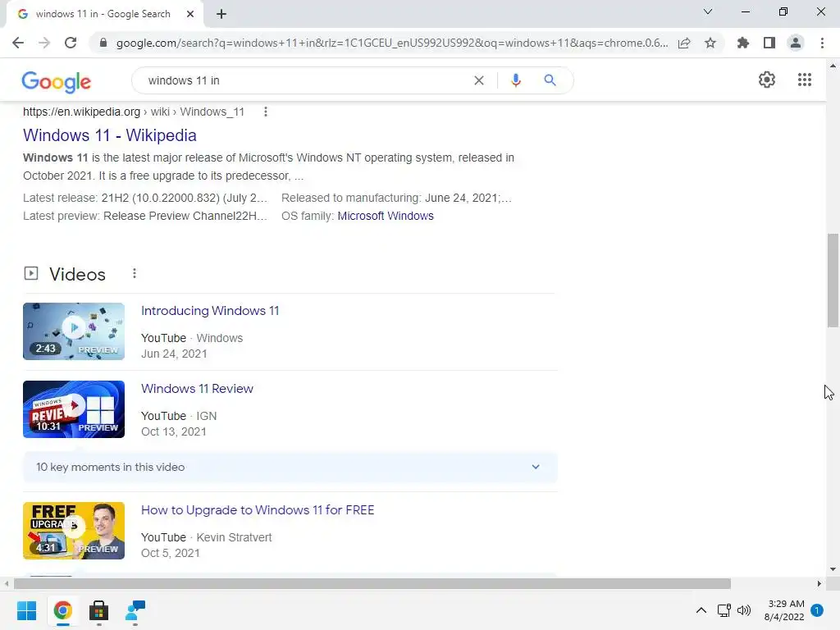Submit search with magnifier icon

[x=550, y=80]
